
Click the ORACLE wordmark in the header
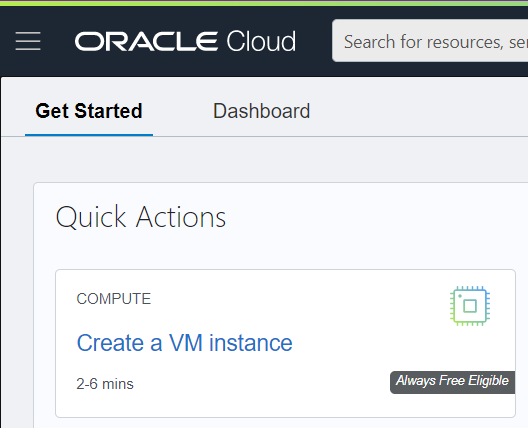[146, 41]
